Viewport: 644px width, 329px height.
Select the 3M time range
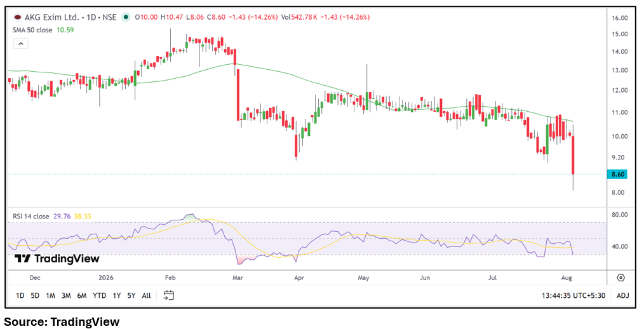point(66,295)
